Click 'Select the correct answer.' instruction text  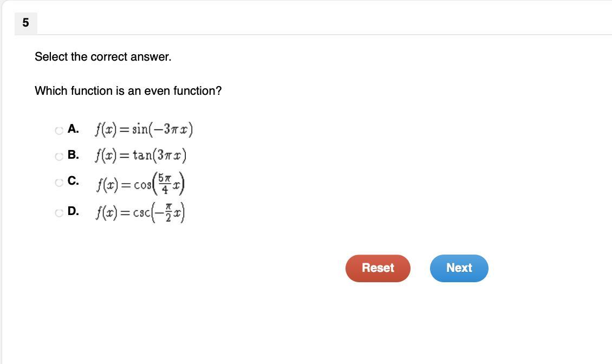point(103,57)
